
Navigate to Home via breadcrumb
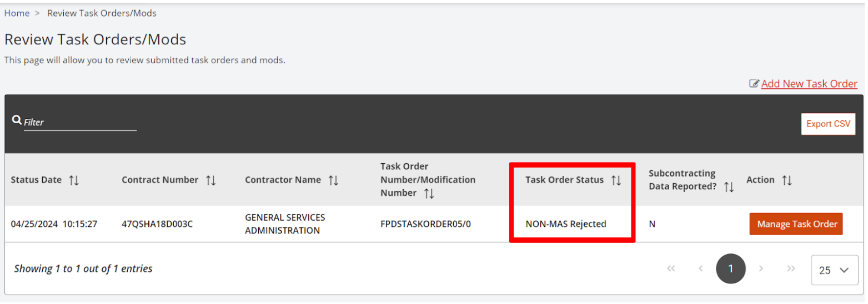[x=17, y=13]
